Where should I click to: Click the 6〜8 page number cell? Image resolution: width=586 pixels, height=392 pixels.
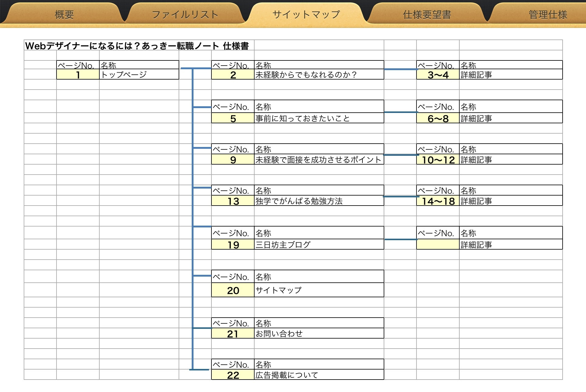(x=438, y=118)
